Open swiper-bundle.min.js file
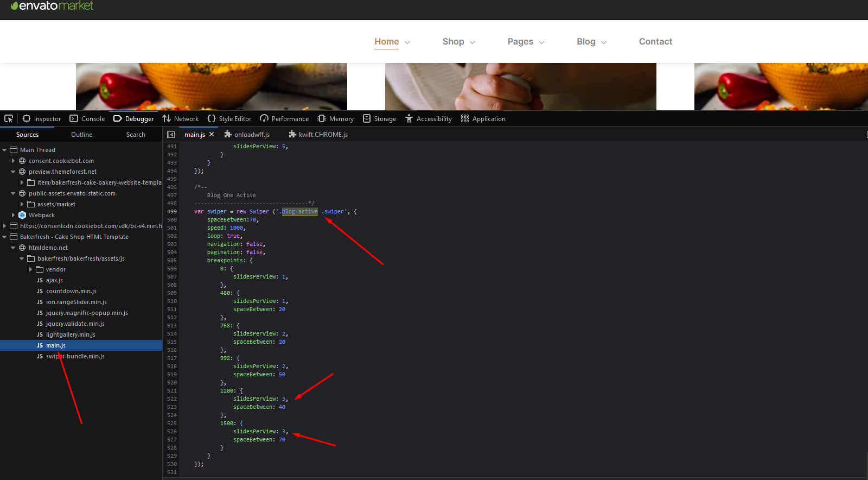This screenshot has height=480, width=868. [75, 356]
